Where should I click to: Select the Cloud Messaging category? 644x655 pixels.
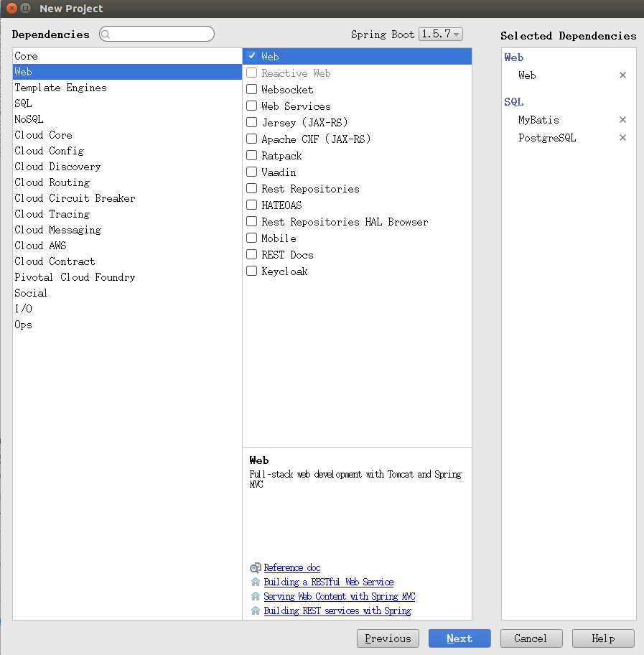pyautogui.click(x=127, y=230)
